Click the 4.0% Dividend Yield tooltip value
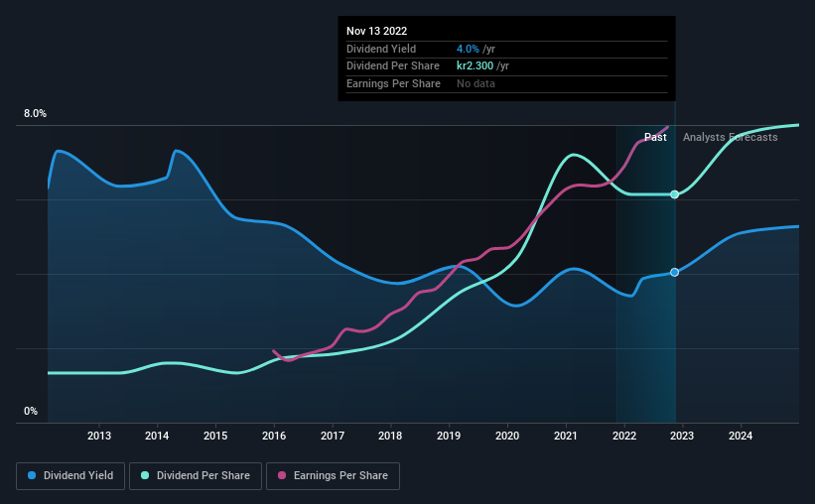This screenshot has width=815, height=504. [468, 49]
